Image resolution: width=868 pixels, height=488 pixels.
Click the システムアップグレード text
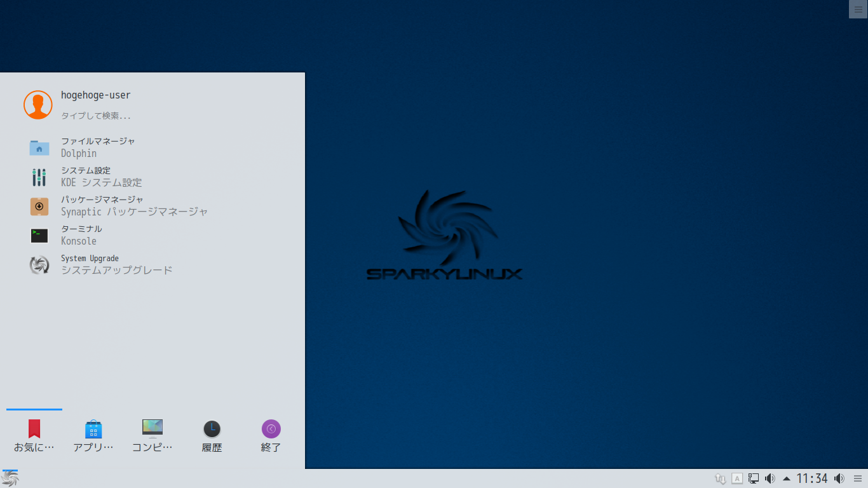pyautogui.click(x=117, y=270)
